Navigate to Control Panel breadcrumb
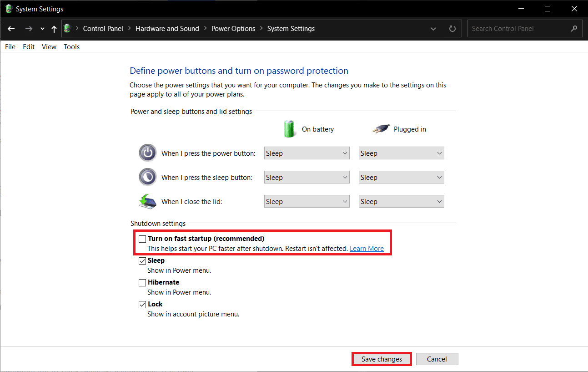 click(103, 28)
